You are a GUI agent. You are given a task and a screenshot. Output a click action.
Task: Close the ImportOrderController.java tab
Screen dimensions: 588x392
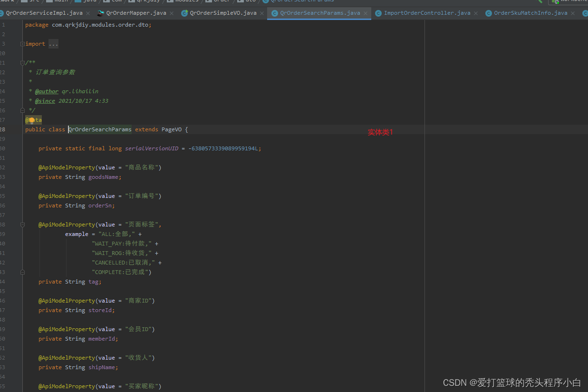[475, 13]
